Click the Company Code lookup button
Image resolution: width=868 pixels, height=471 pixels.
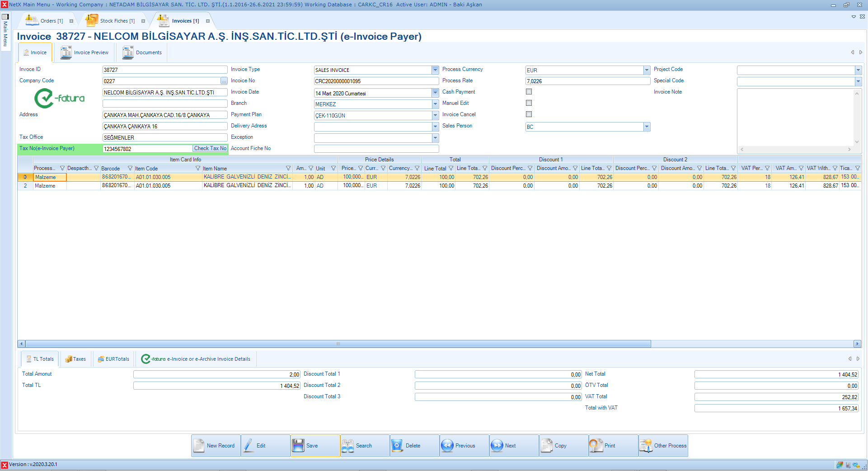click(224, 81)
